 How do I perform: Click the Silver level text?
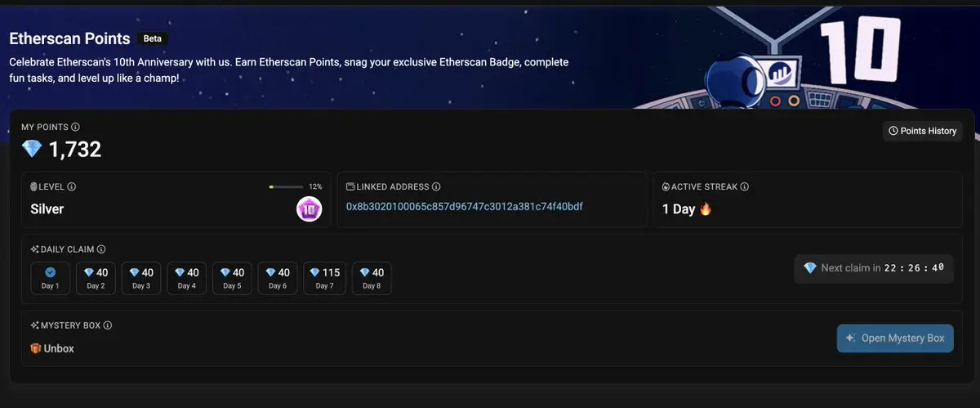point(47,209)
